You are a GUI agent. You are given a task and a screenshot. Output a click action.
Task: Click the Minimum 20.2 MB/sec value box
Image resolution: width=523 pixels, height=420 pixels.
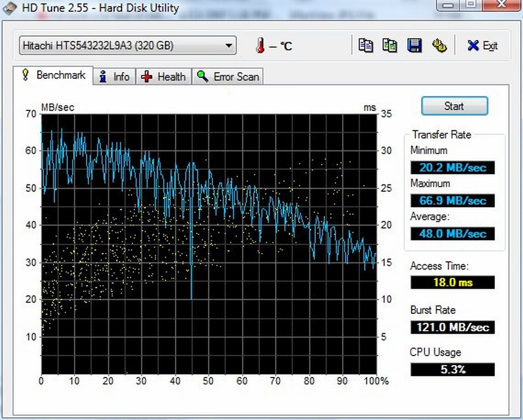click(x=452, y=167)
